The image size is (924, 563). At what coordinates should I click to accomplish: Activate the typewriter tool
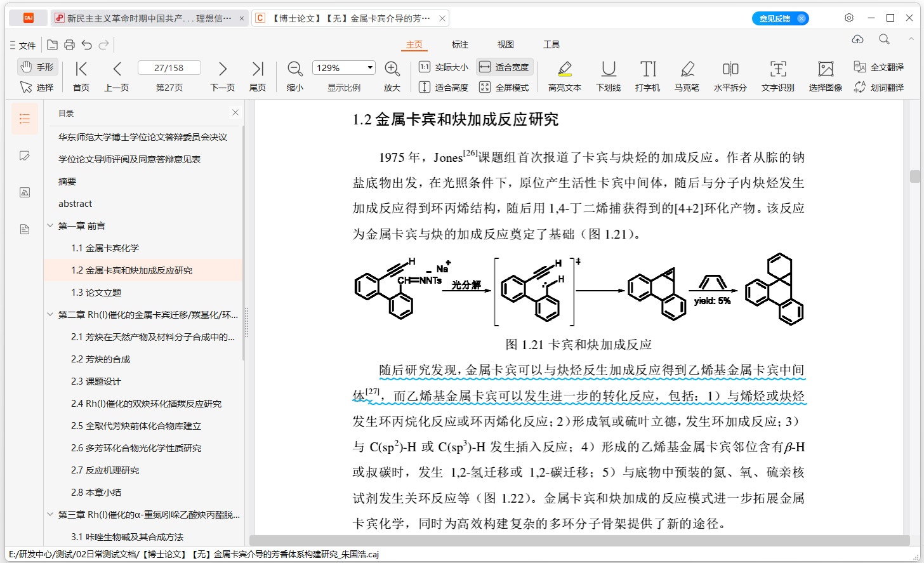(647, 76)
